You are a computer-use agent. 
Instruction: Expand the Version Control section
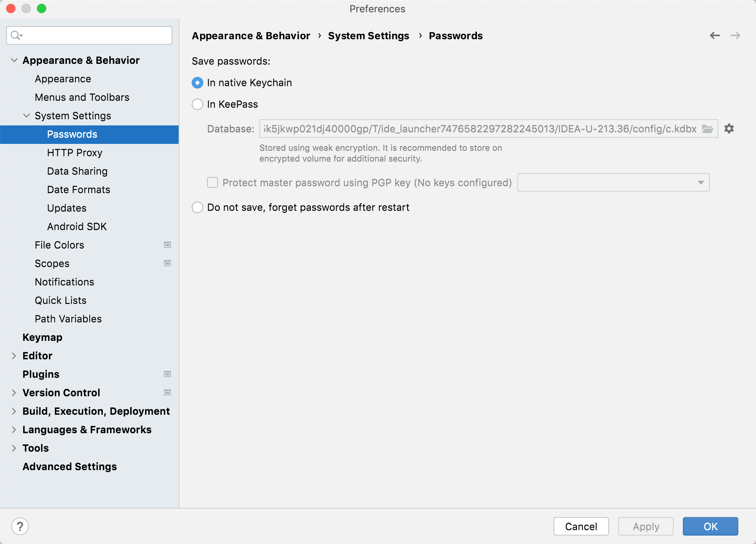pos(13,392)
